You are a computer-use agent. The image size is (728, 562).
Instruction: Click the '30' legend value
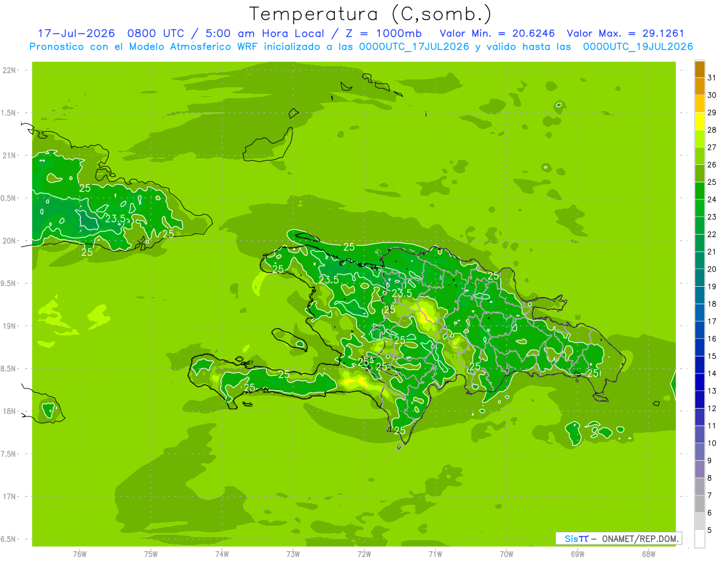point(712,95)
